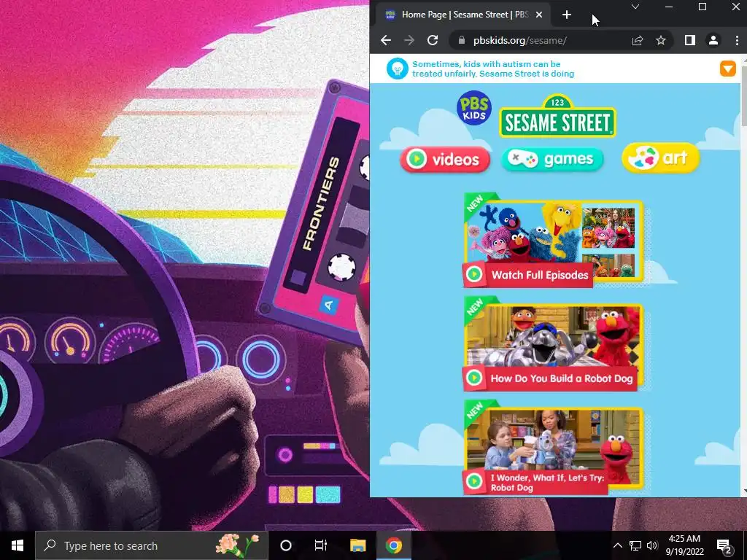Click the Sesame Street sign logo
Viewport: 747px width, 560px height.
(x=557, y=117)
